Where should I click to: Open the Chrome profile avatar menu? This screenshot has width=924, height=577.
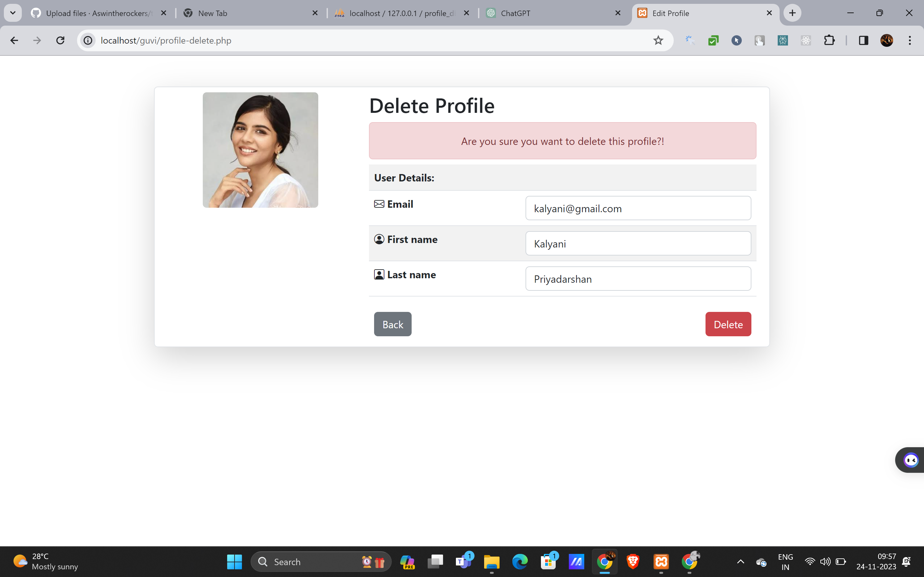click(887, 40)
